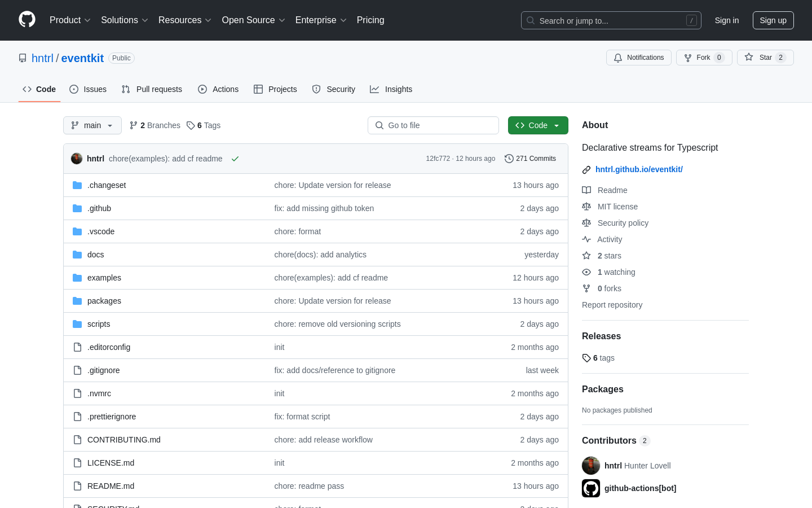
Task: Open the Security policy link
Action: pos(623,223)
